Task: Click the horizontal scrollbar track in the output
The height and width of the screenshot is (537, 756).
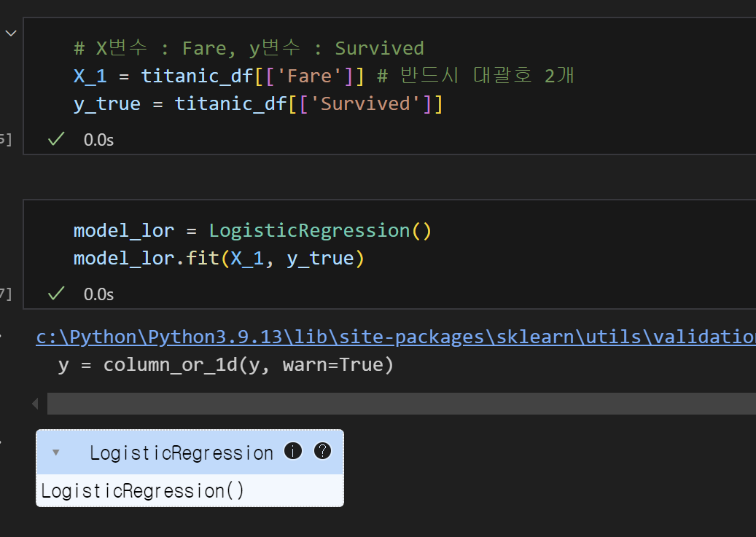Action: [402, 404]
